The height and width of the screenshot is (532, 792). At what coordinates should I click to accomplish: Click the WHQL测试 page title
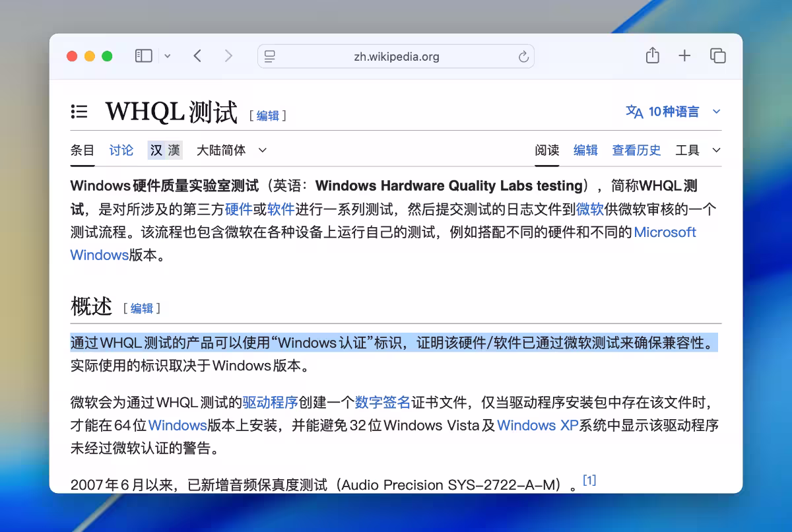coord(172,112)
